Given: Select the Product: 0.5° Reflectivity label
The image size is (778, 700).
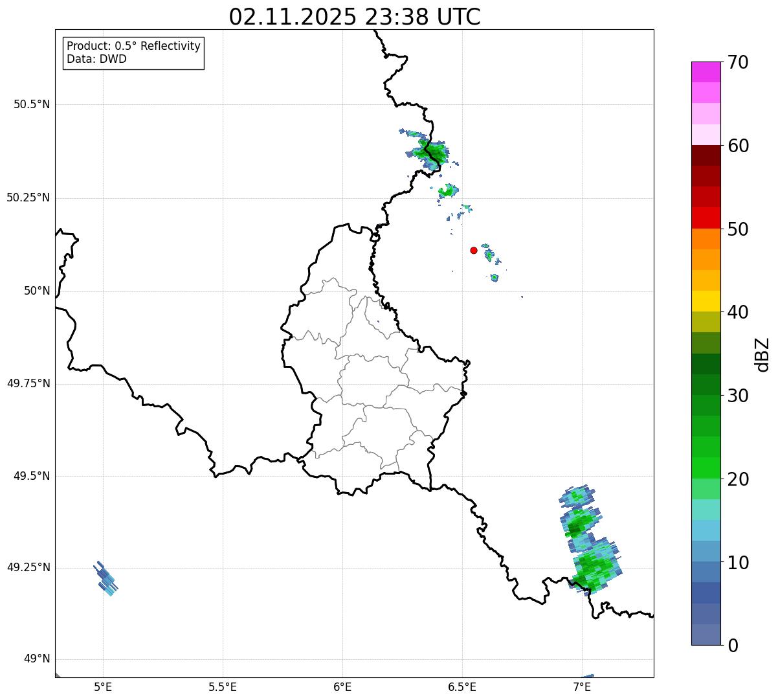Looking at the screenshot, I should pyautogui.click(x=133, y=46).
